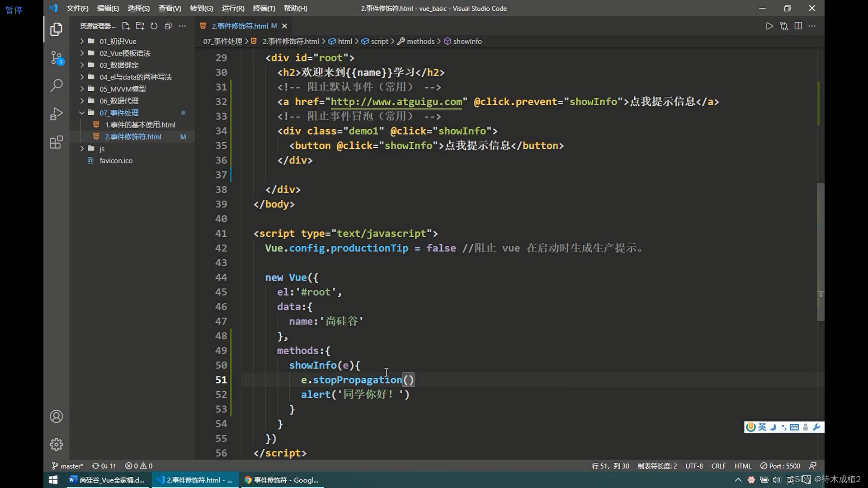Open errors and warnings problems indicator

139,466
